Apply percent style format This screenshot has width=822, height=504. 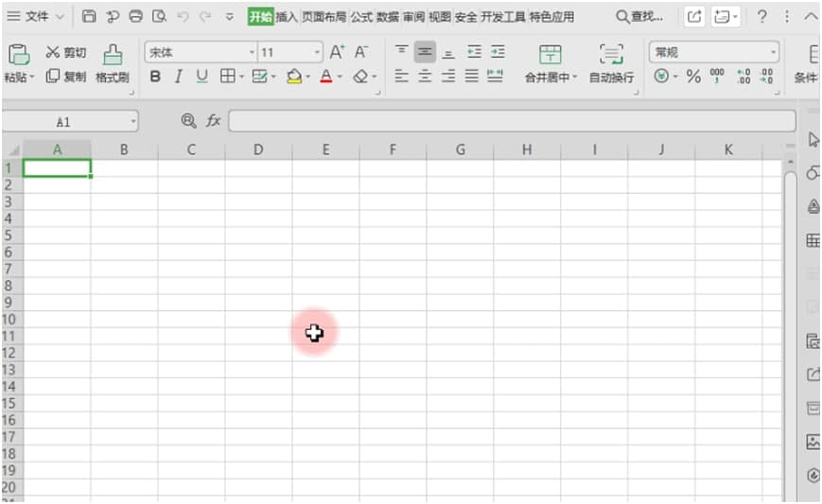point(693,77)
